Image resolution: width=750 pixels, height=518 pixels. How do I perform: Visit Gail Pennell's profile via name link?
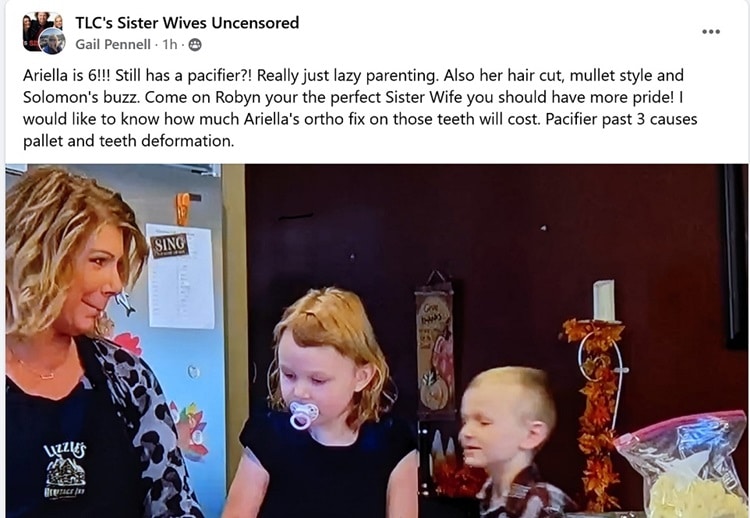113,44
